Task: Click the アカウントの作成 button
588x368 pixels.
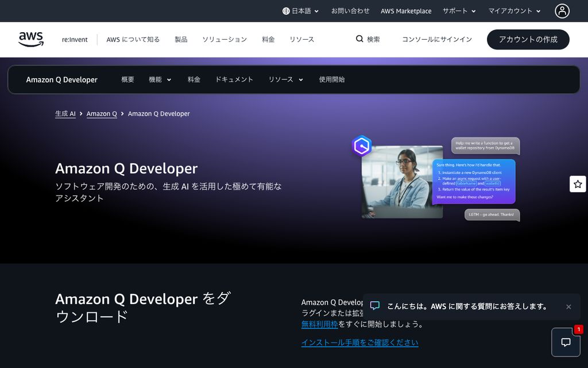Action: tap(528, 40)
